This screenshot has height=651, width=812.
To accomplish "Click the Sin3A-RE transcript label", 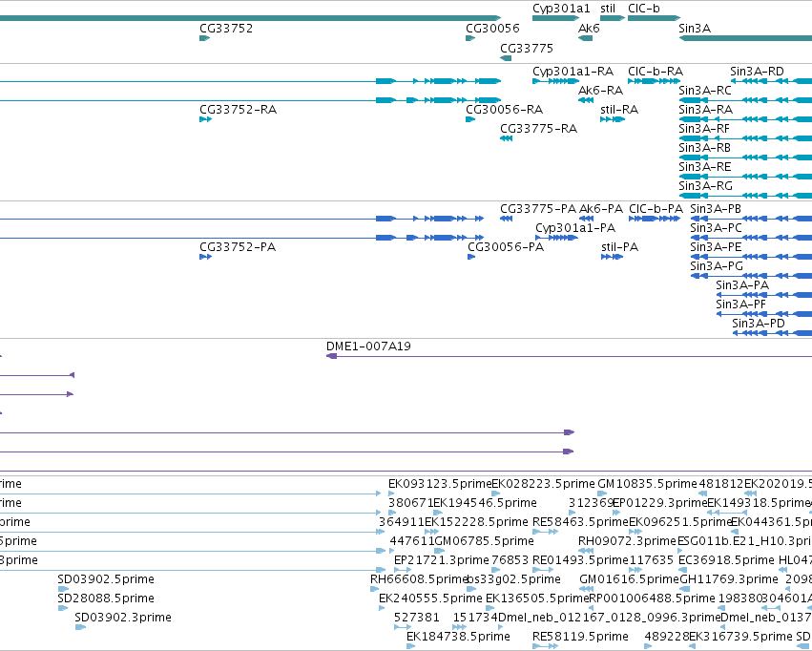I will [x=705, y=167].
